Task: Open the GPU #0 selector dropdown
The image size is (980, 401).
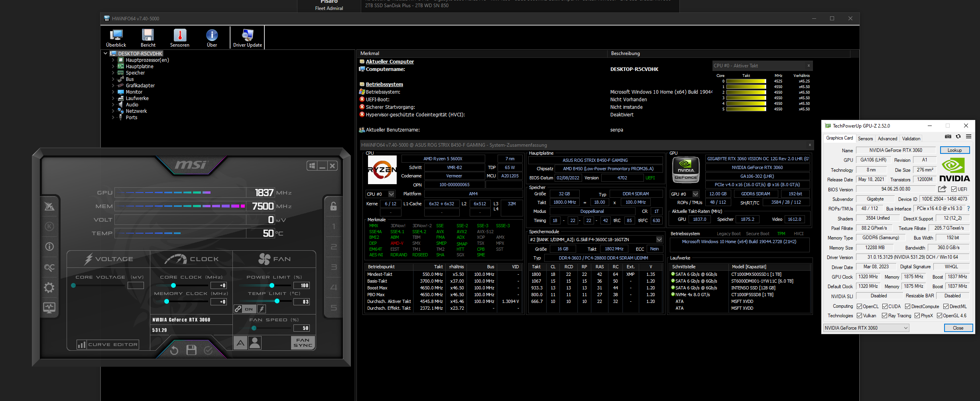Action: (x=696, y=194)
